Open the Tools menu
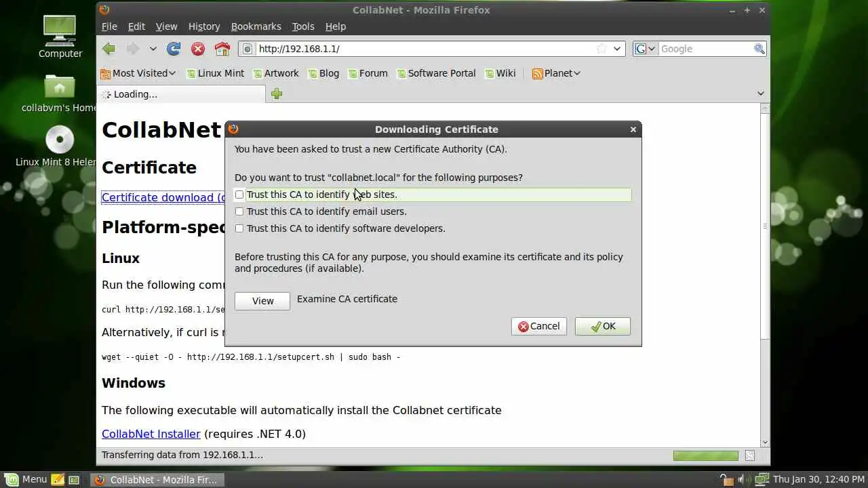 (x=303, y=26)
